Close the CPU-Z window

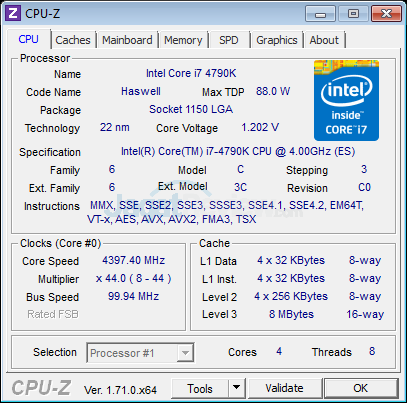tap(386, 14)
